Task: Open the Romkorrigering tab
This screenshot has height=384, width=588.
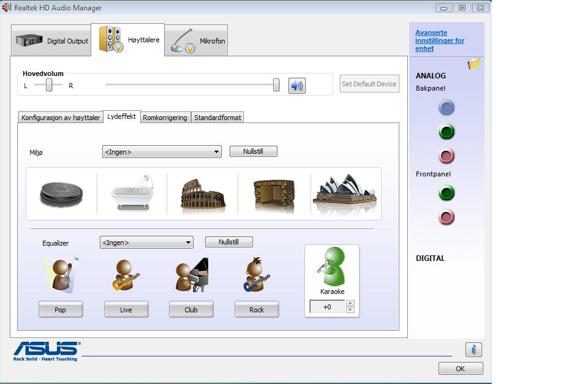Action: 165,118
